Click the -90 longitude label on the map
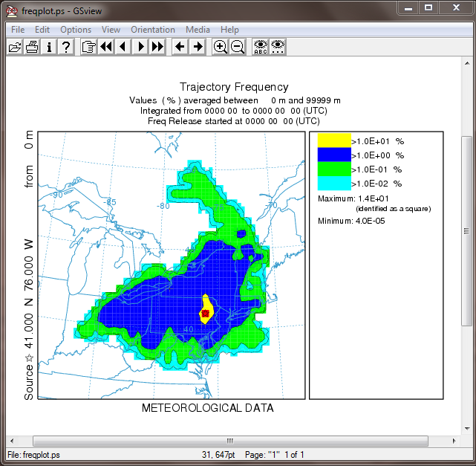The width and height of the screenshot is (476, 466). 56,195
